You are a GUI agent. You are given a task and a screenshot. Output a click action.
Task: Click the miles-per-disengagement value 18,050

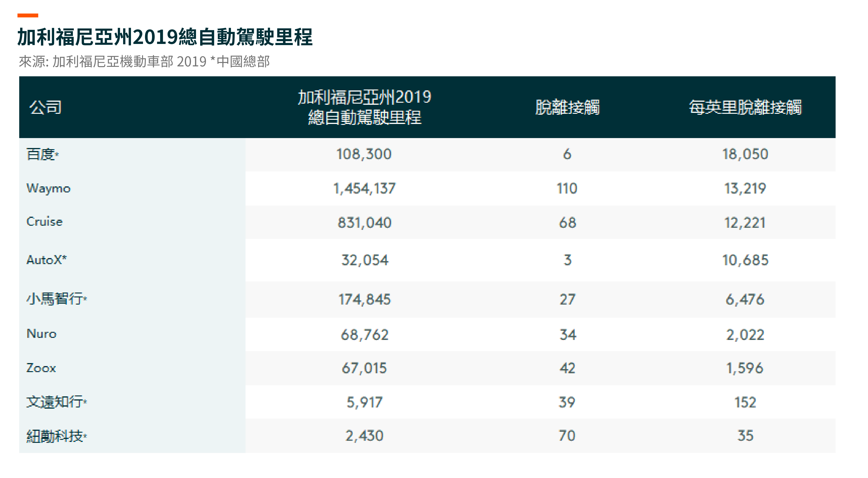tap(745, 154)
